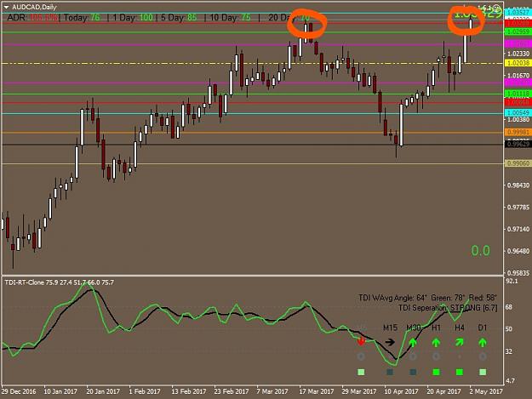Click the 17 Mar 2017 date label
The image size is (532, 399).
tap(317, 391)
